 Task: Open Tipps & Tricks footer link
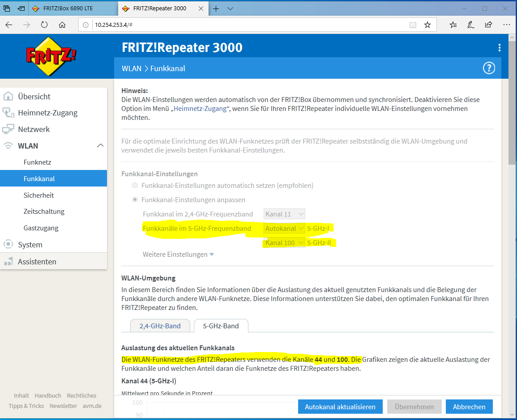[x=26, y=406]
